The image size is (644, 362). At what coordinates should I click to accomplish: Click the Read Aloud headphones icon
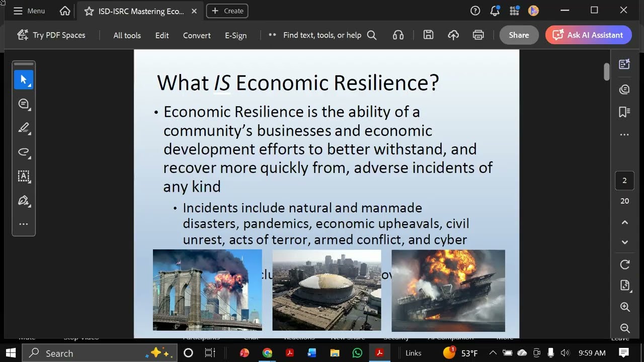pos(398,35)
